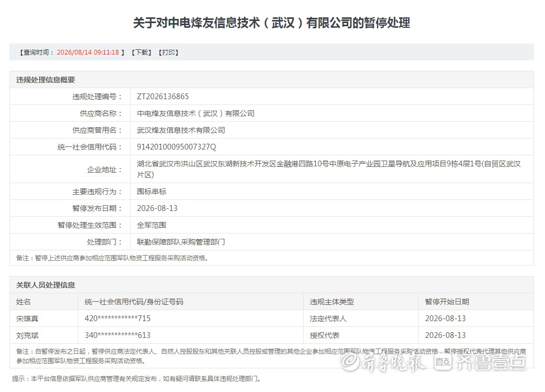The height and width of the screenshot is (392, 545).
Task: Click the 主要违规行为 field label
Action: [97, 192]
